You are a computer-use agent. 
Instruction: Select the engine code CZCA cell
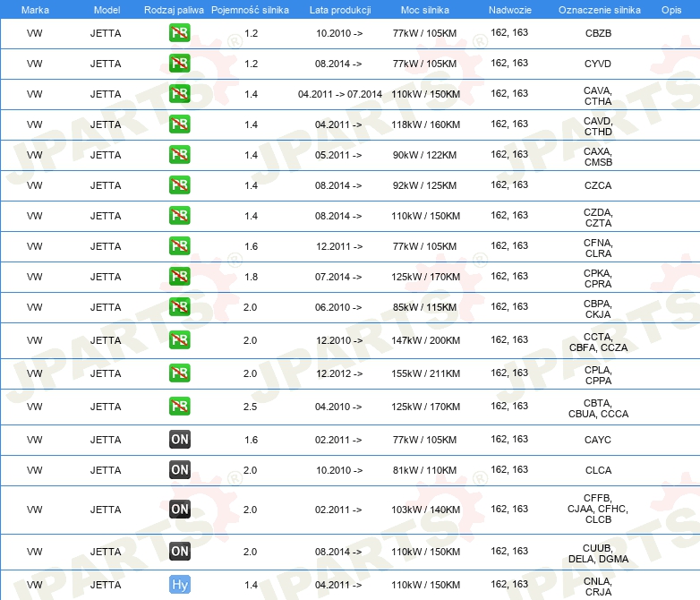598,185
